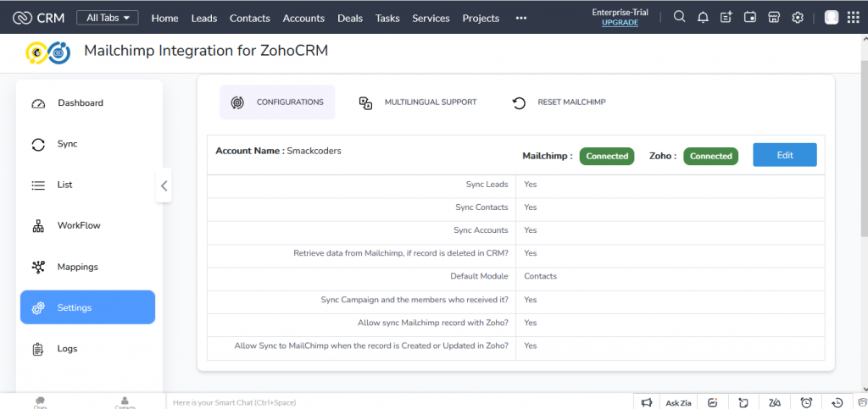Open CRM setup gear icon in top bar
This screenshot has height=409, width=868.
pyautogui.click(x=797, y=17)
